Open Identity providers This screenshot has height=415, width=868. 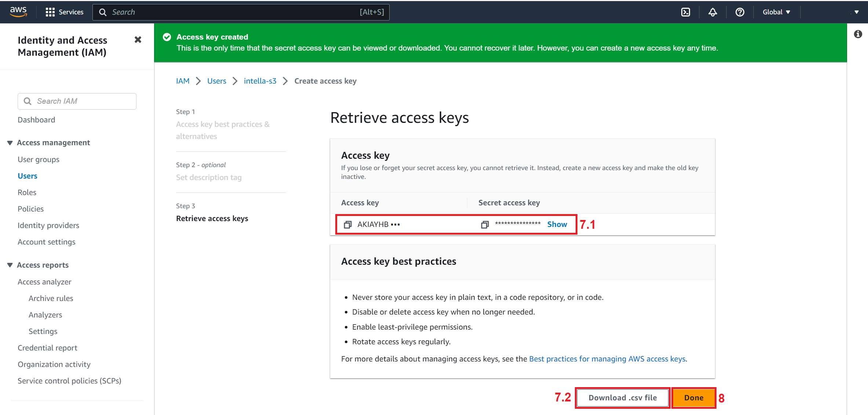[48, 225]
